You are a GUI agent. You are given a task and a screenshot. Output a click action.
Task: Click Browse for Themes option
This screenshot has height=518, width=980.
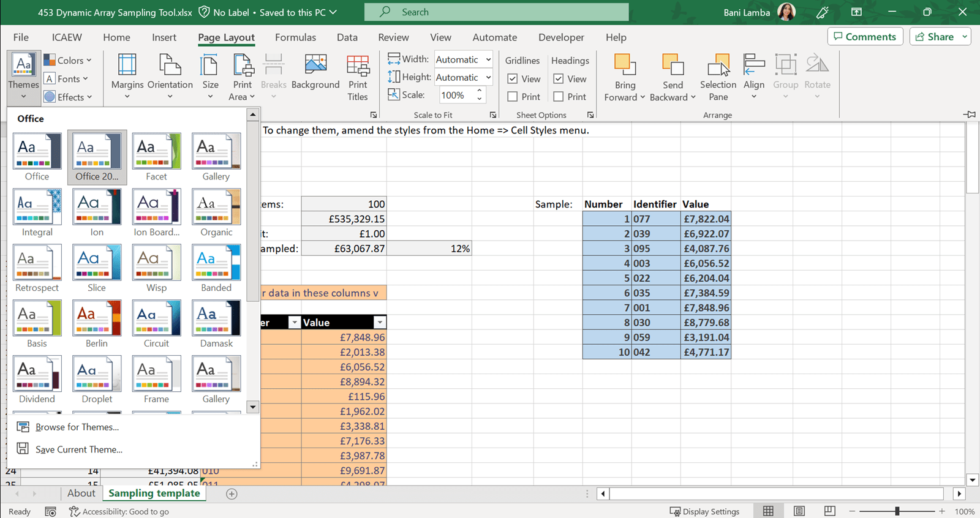(x=77, y=427)
